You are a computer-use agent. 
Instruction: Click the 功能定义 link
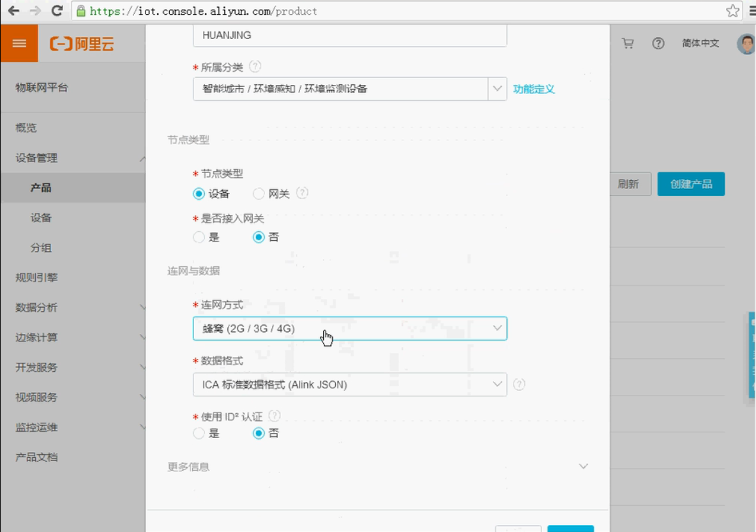pyautogui.click(x=534, y=89)
